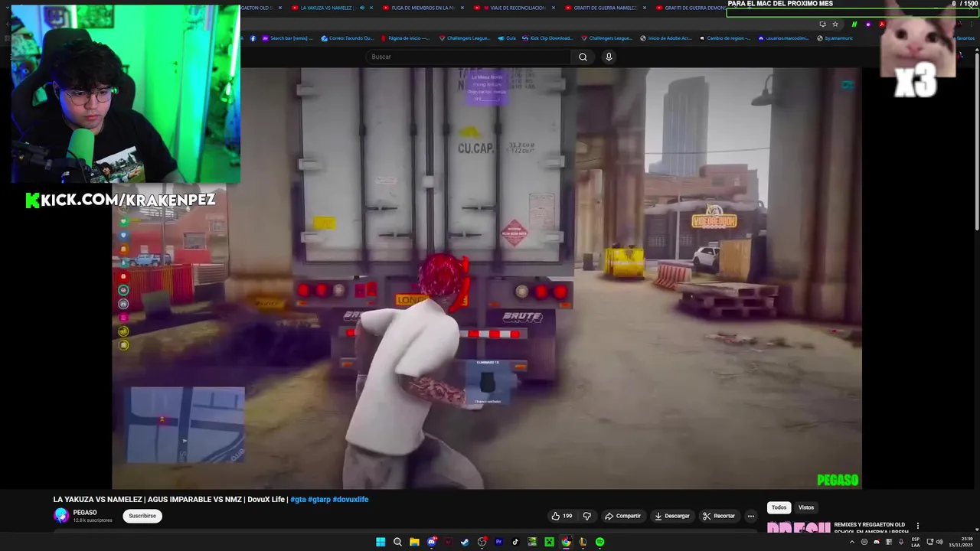
Task: Click the #gta hashtag link
Action: point(298,500)
